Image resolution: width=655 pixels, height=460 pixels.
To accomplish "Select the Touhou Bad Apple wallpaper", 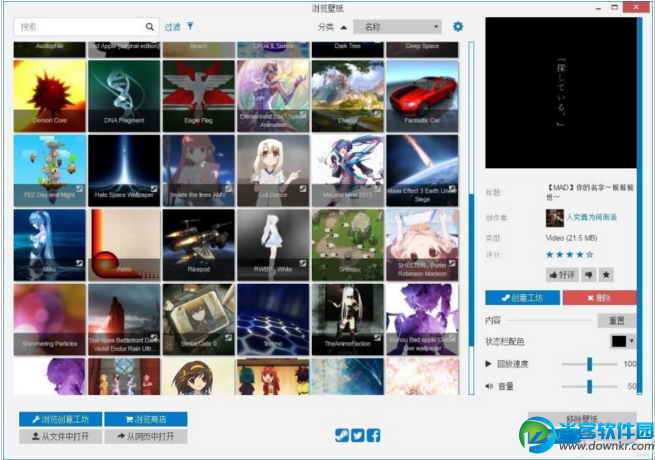I will point(422,320).
